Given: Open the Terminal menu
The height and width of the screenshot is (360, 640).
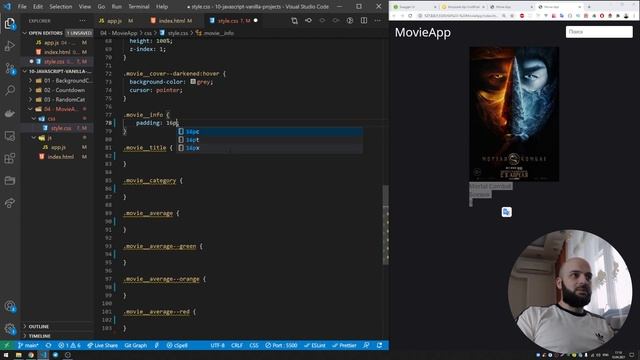Looking at the screenshot, I should [139, 7].
